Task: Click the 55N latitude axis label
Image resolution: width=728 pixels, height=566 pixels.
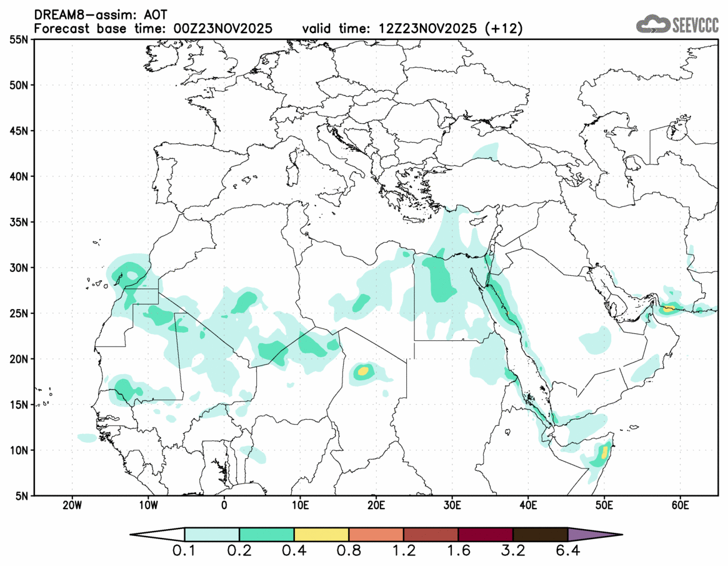Action: tap(17, 39)
